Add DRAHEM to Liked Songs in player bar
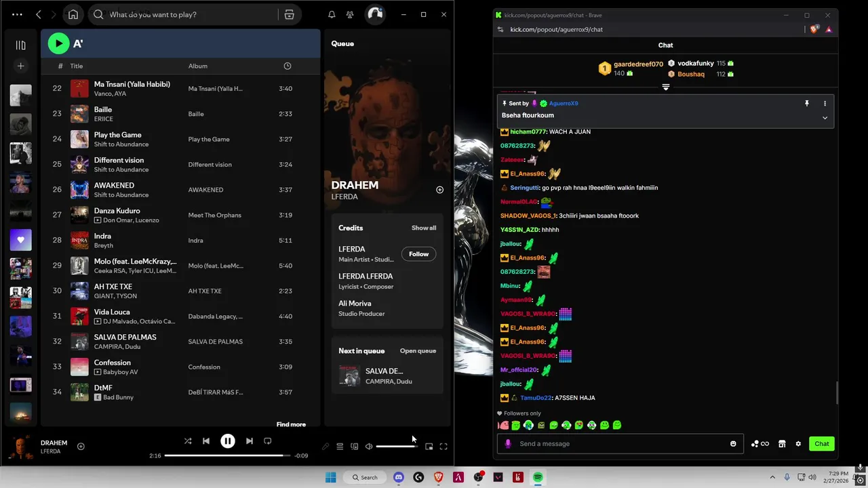This screenshot has height=488, width=868. 81,446
